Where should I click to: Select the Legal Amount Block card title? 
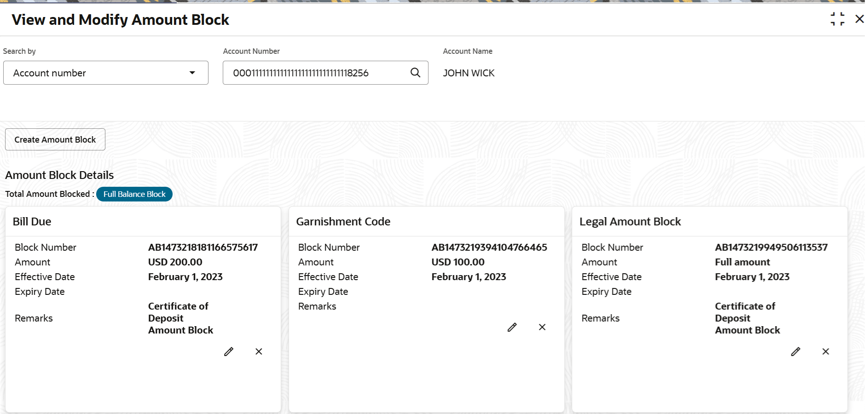point(630,222)
